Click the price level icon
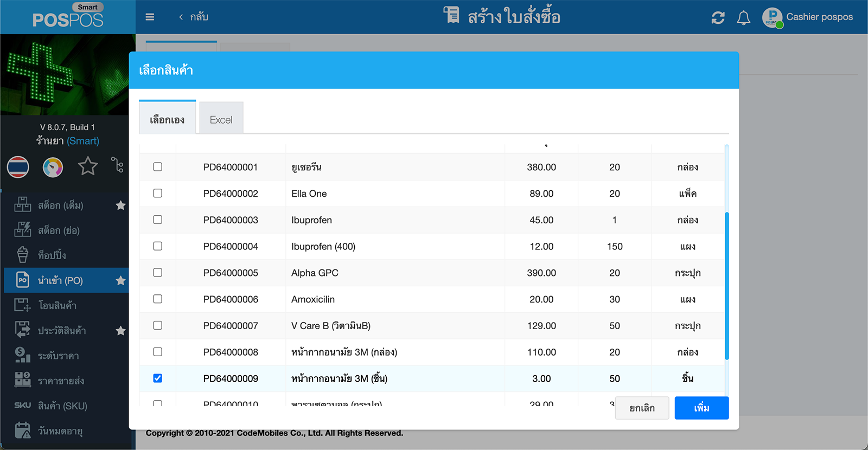 coord(22,355)
